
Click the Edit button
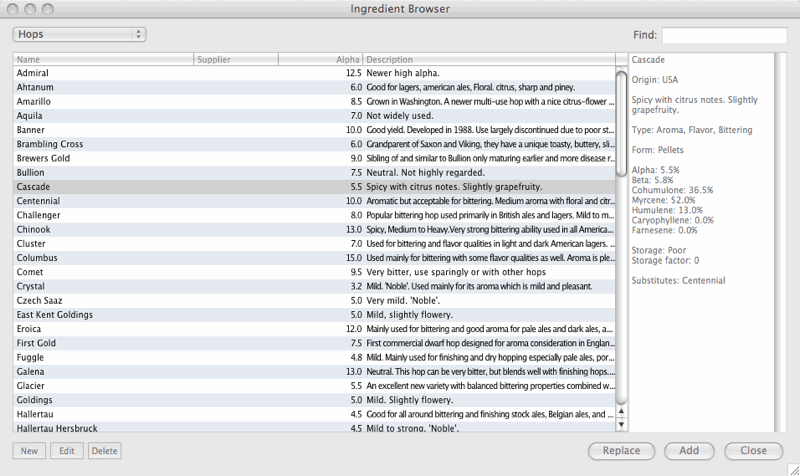pos(67,450)
